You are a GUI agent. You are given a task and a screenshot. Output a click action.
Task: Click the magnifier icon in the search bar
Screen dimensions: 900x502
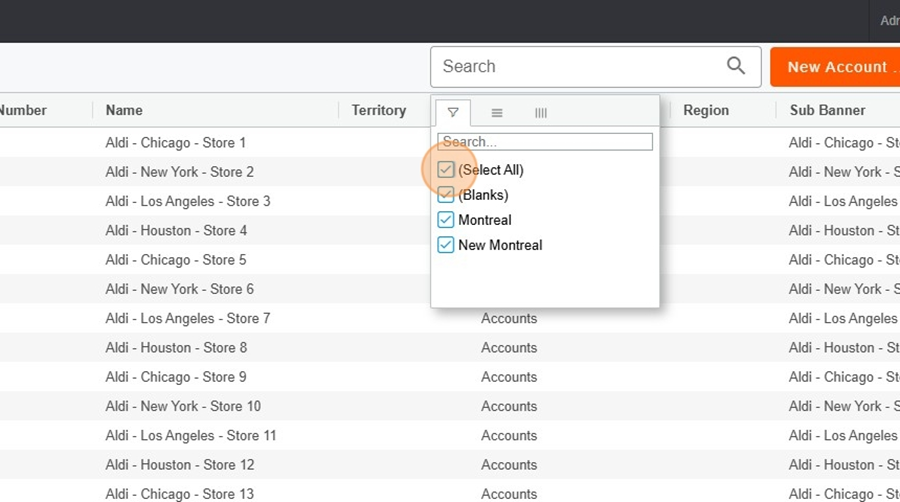735,66
